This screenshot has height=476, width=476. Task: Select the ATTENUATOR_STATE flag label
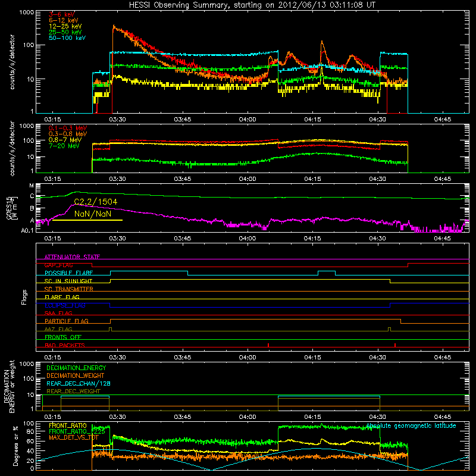[72, 257]
